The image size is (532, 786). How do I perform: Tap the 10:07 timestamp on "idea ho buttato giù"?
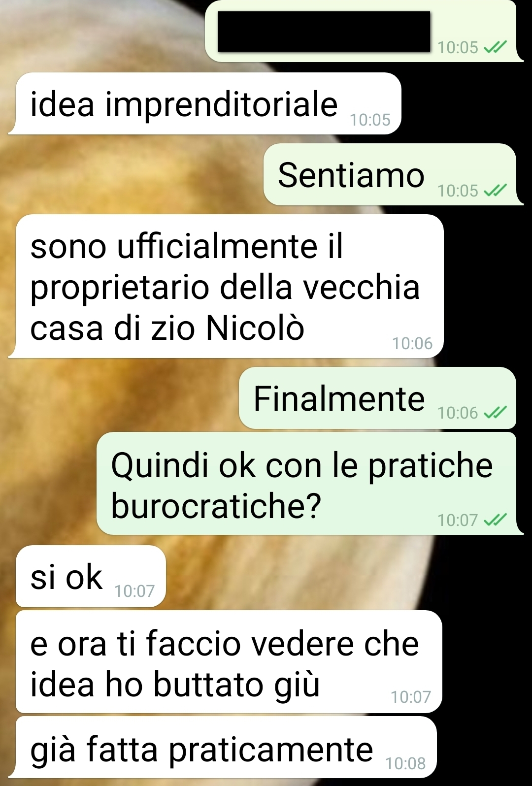(411, 697)
